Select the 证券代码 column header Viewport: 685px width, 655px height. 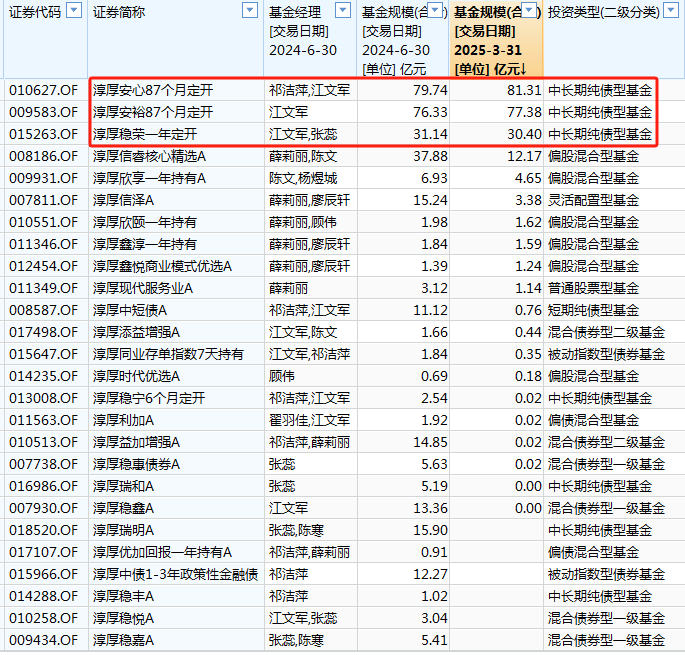(46, 39)
